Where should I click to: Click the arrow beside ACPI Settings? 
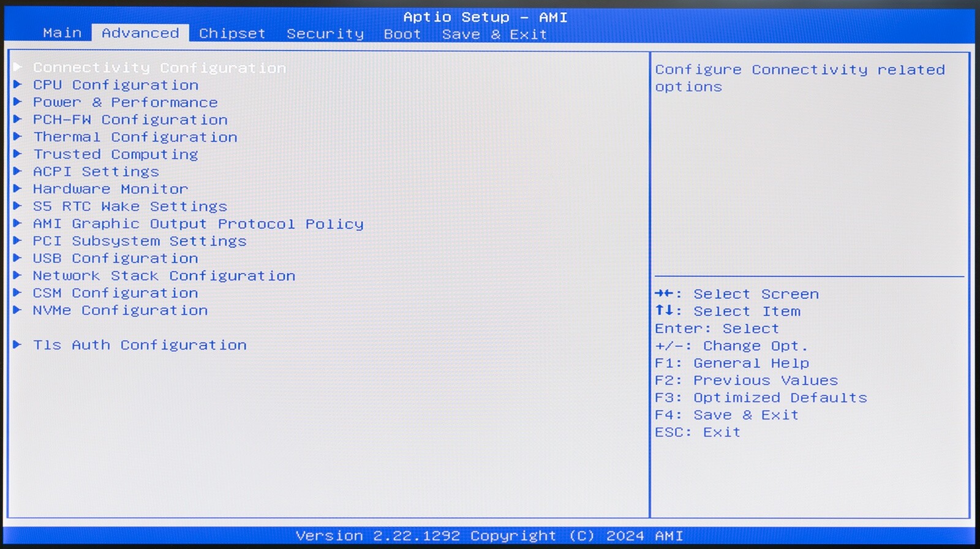18,171
